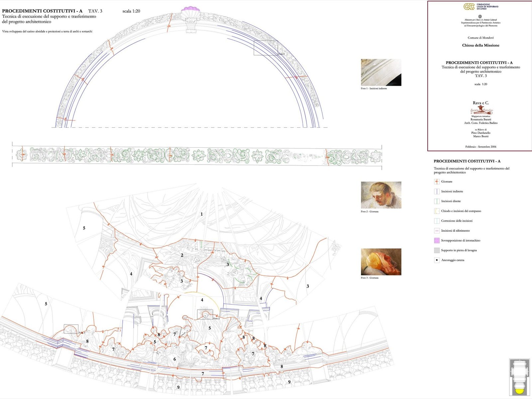Viewport: 532px width, 399px height.
Task: Click the Ministero emblem in the title block
Action: tap(480, 16)
